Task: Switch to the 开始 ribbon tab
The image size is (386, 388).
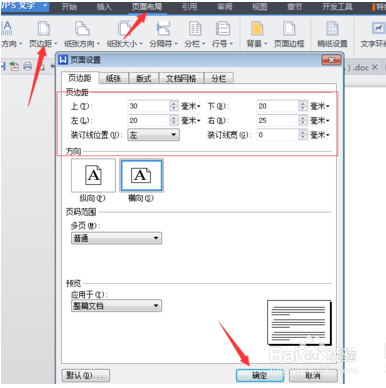Action: click(x=69, y=7)
